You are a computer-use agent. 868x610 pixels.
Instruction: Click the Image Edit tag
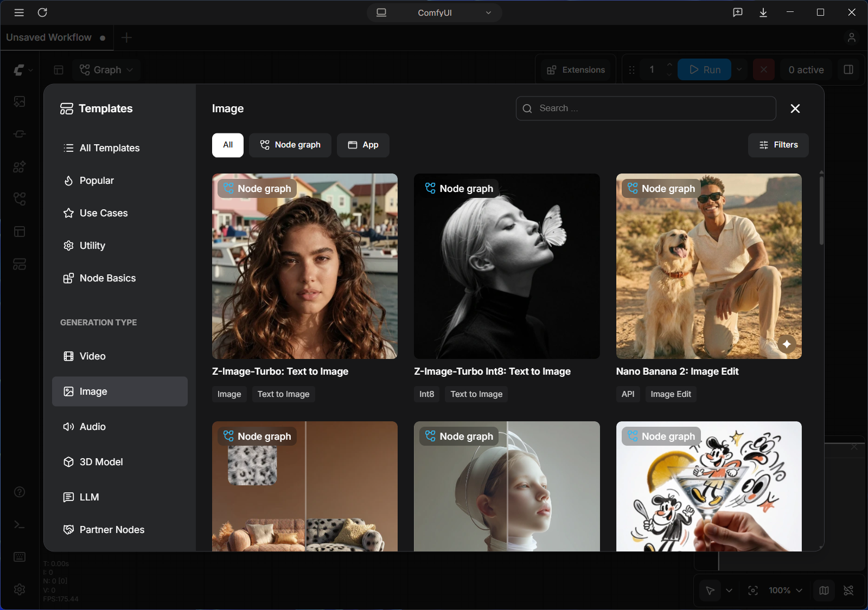coord(671,394)
